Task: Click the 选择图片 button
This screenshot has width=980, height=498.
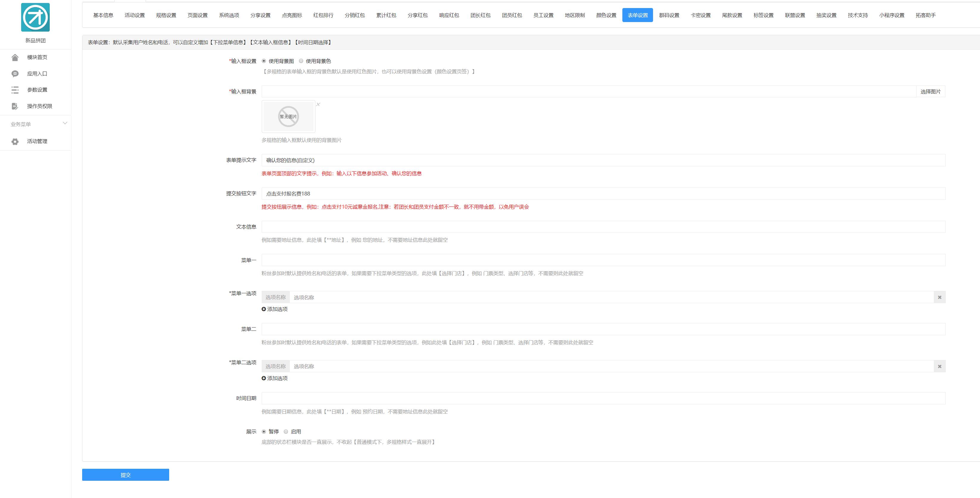Action: coord(931,91)
